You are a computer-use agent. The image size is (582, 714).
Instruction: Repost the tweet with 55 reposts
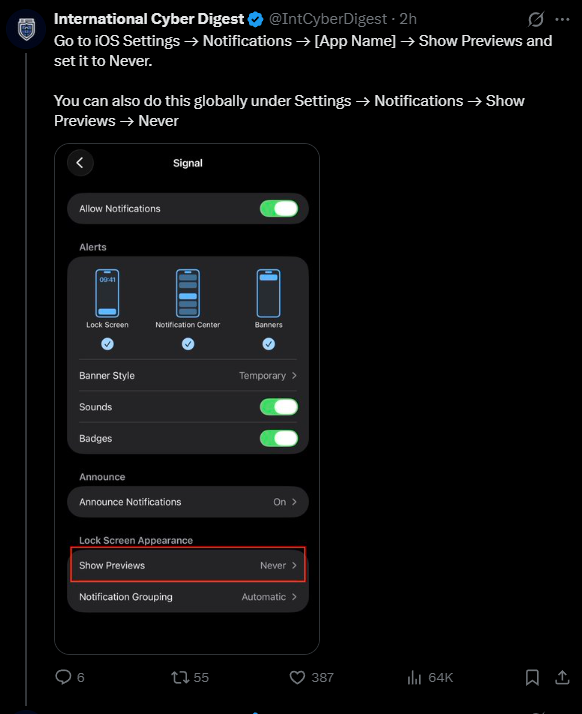click(x=180, y=678)
